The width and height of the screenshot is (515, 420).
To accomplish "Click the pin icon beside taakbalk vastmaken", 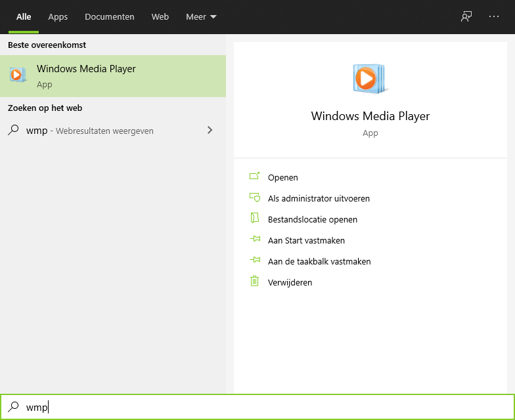I will (255, 260).
